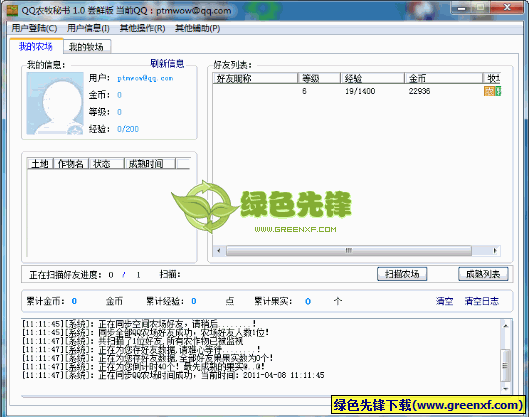Click the friend list horizontal scrollbar thumb
Image resolution: width=529 pixels, height=417 pixels.
tap(349, 251)
